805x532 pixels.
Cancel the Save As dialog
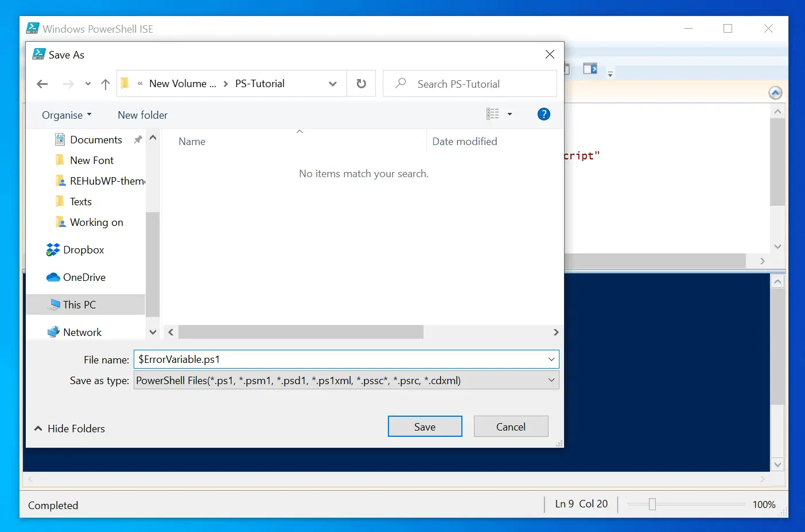[511, 427]
